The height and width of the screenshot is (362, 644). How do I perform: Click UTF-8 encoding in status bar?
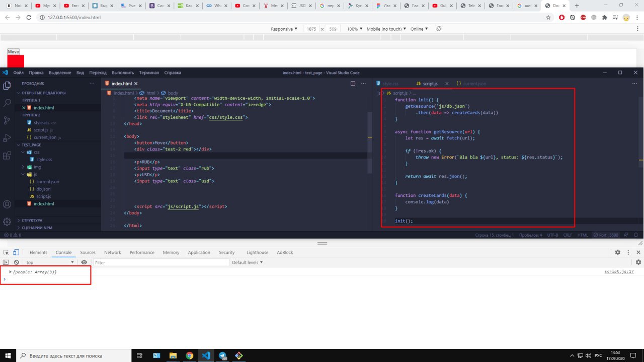(552, 235)
